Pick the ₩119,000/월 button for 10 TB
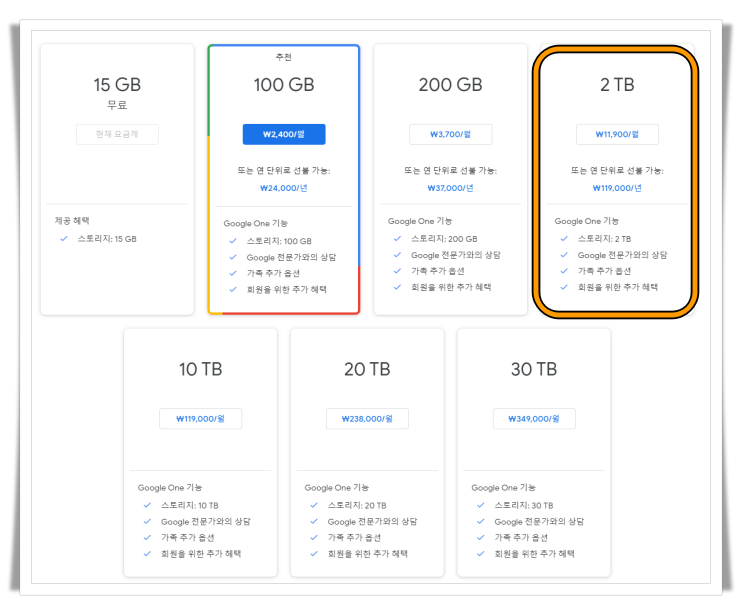Viewport: 742px width, 615px height. pos(201,419)
